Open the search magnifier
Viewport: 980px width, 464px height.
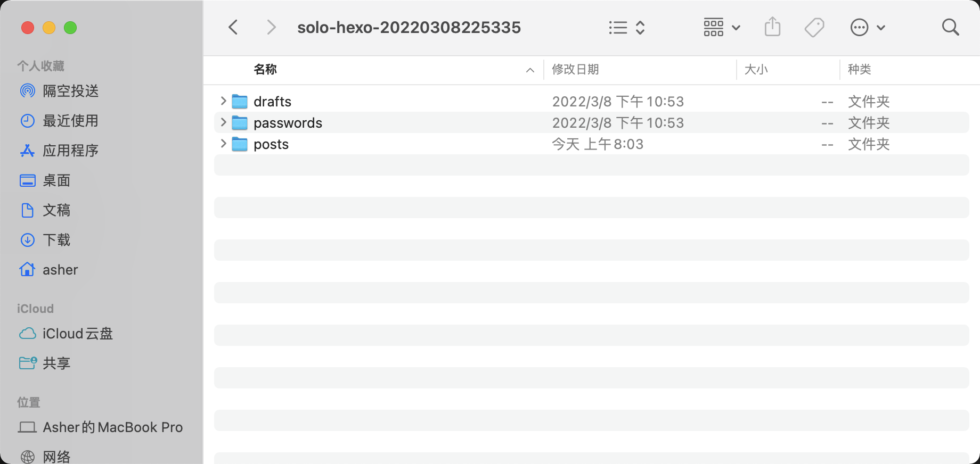click(950, 27)
